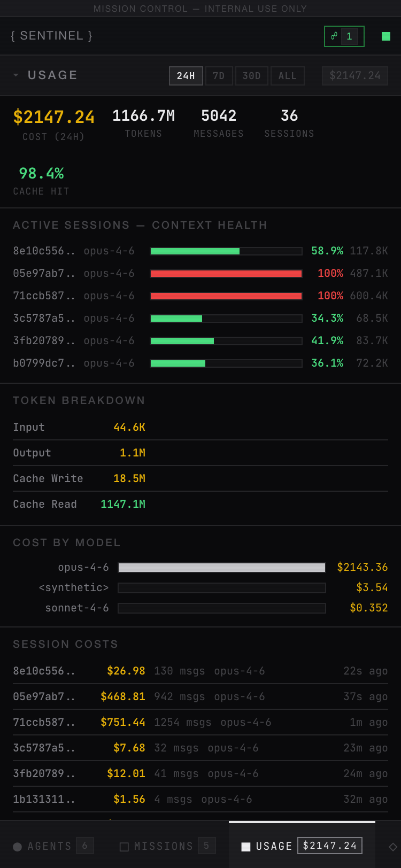Click the $468.81 session cost
The width and height of the screenshot is (401, 868).
[x=123, y=697]
